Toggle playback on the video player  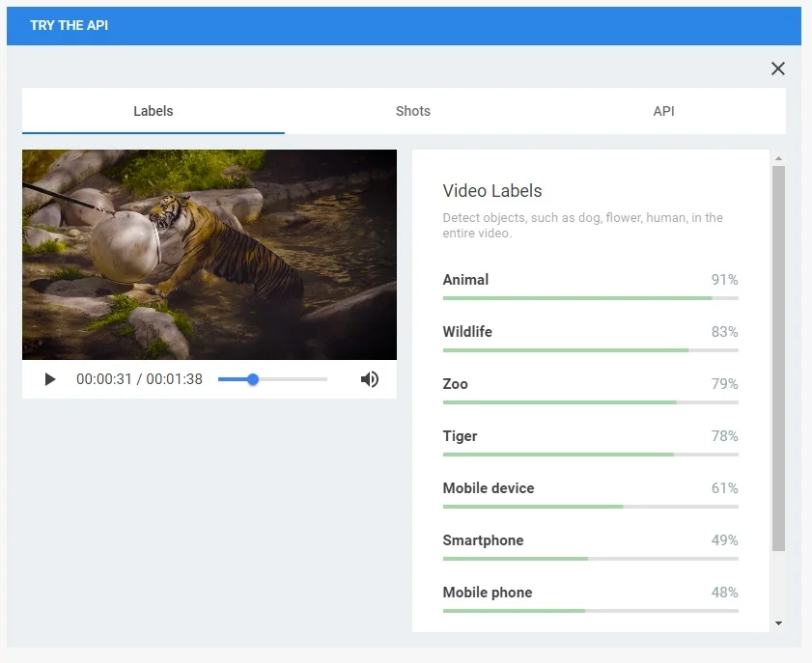(x=50, y=379)
